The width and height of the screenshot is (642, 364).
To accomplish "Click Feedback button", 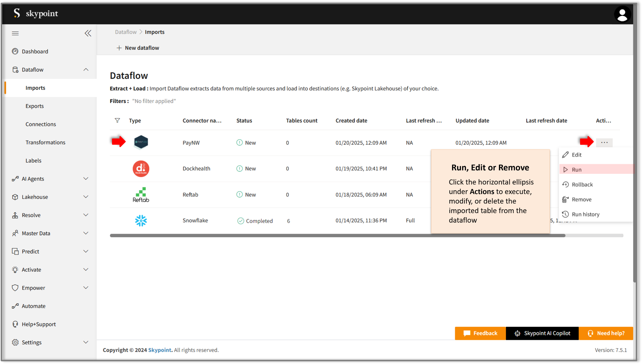I will point(480,333).
